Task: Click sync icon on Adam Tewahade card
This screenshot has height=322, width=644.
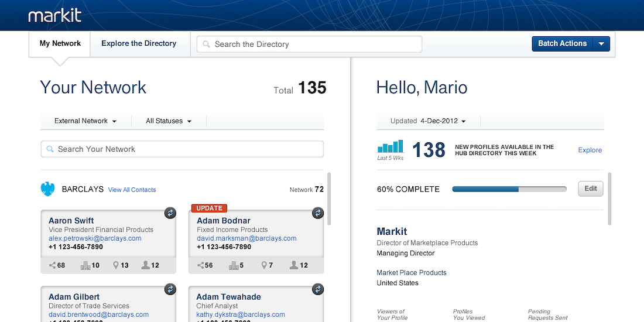Action: click(318, 289)
